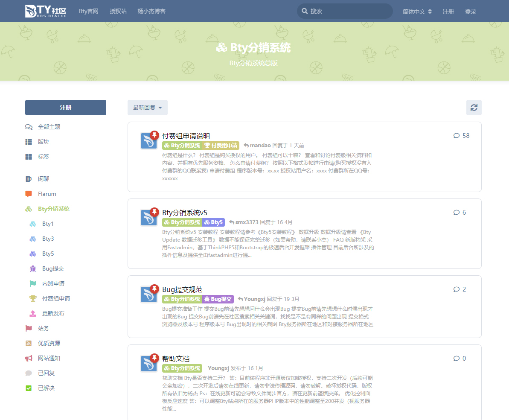Screen dimensions: 509x420
Task: Click the 登录 link in the header
Action: [470, 12]
